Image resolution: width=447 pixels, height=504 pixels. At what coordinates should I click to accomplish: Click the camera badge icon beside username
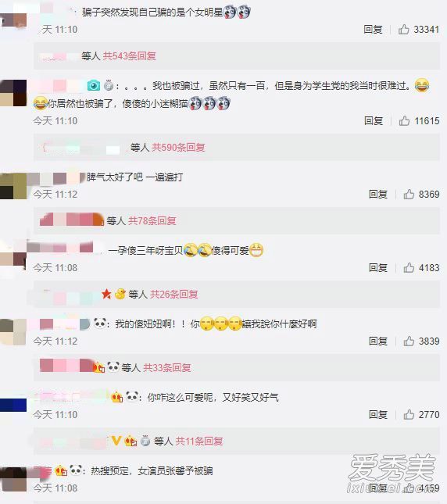pos(94,85)
